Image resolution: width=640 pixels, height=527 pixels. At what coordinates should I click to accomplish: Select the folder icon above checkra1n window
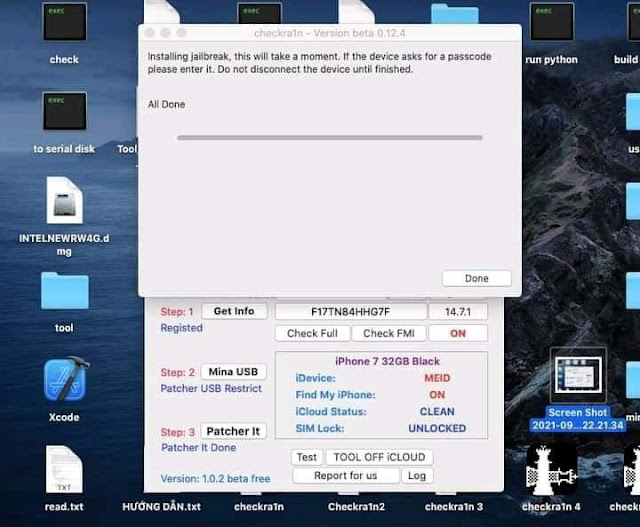455,13
